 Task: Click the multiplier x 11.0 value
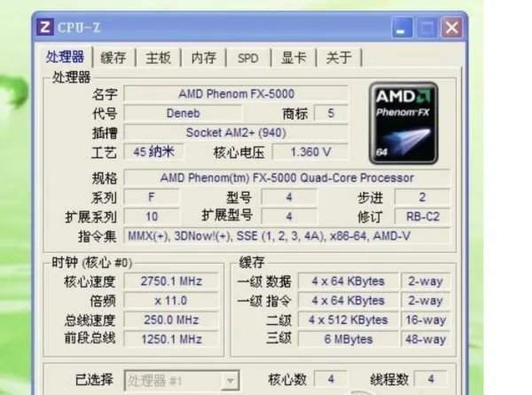coord(171,301)
